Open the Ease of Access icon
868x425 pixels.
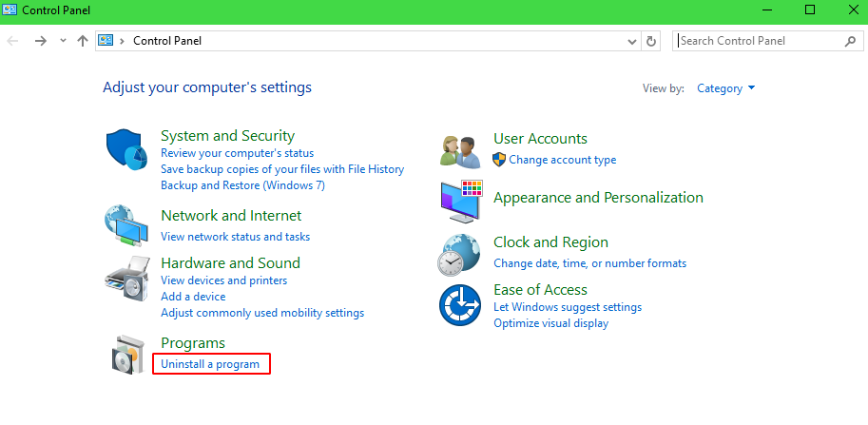click(x=460, y=305)
